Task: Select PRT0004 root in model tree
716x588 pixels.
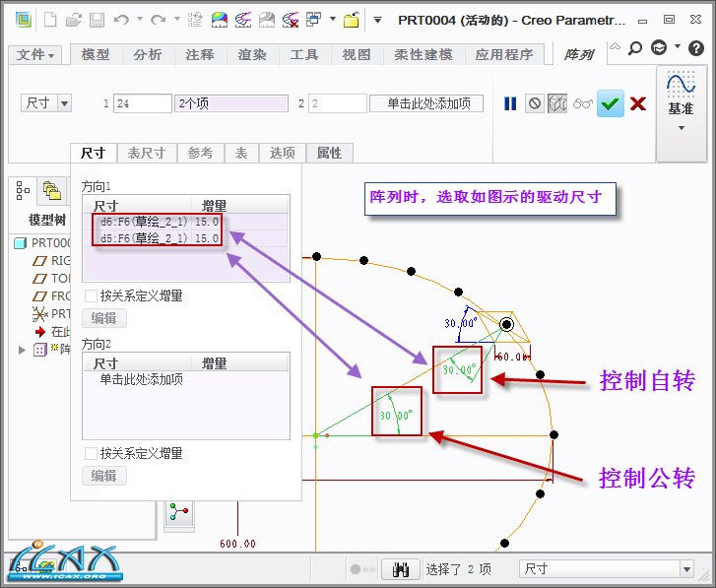Action: click(42, 243)
